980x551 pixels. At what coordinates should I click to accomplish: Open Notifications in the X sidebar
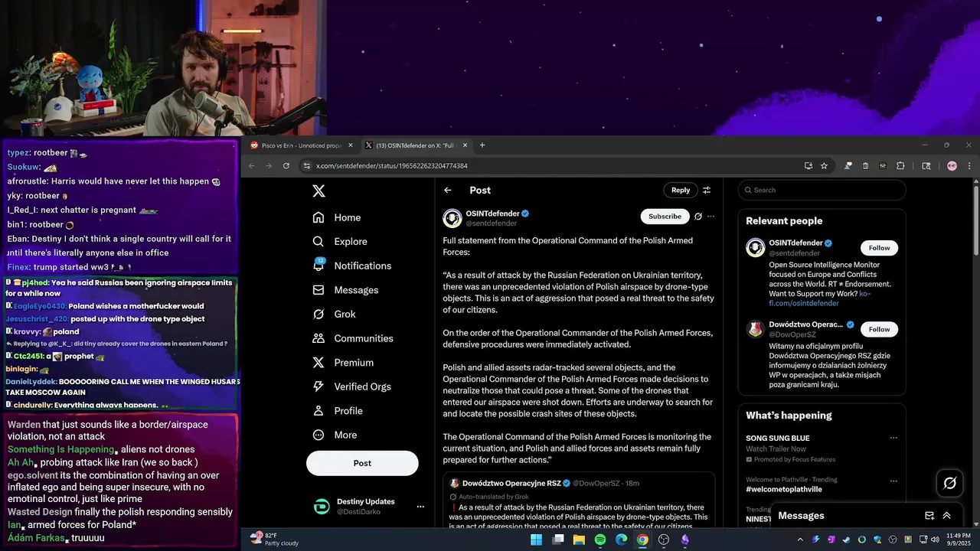pyautogui.click(x=352, y=266)
